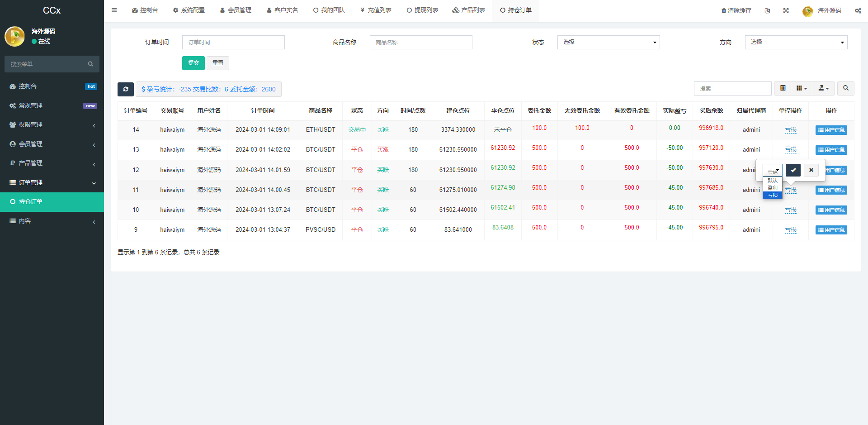Toggle fullscreen with the expand arrows icon
Image resolution: width=868 pixels, height=425 pixels.
786,10
